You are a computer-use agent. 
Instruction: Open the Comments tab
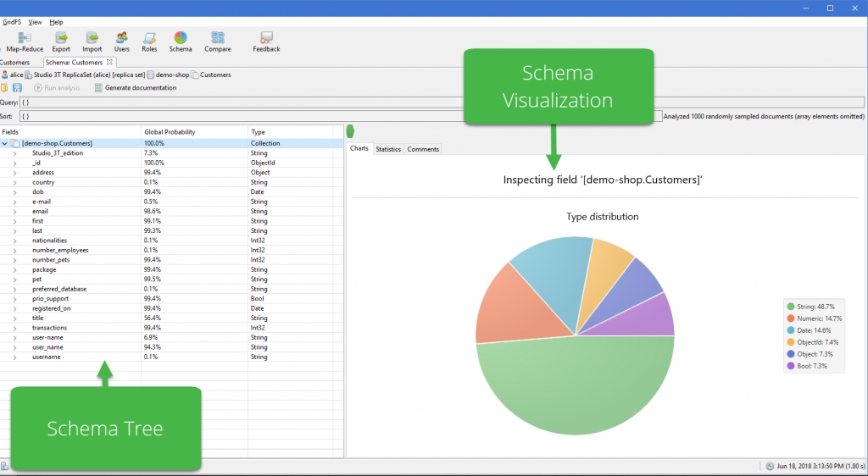[423, 149]
